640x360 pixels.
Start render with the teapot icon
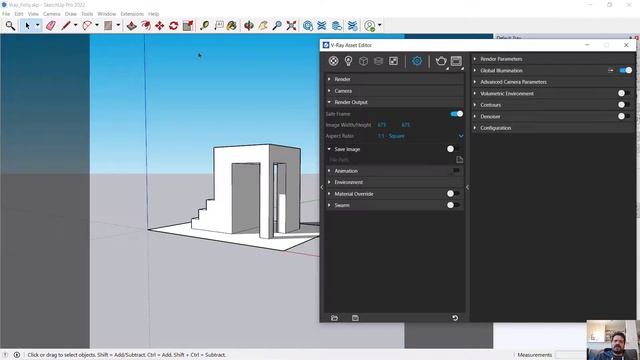pyautogui.click(x=441, y=61)
